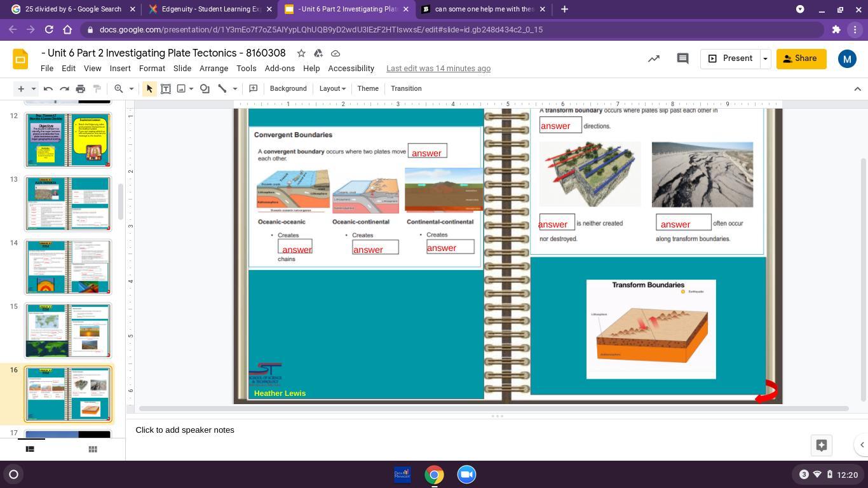This screenshot has height=488, width=868.
Task: Click the Share button
Action: [x=801, y=58]
